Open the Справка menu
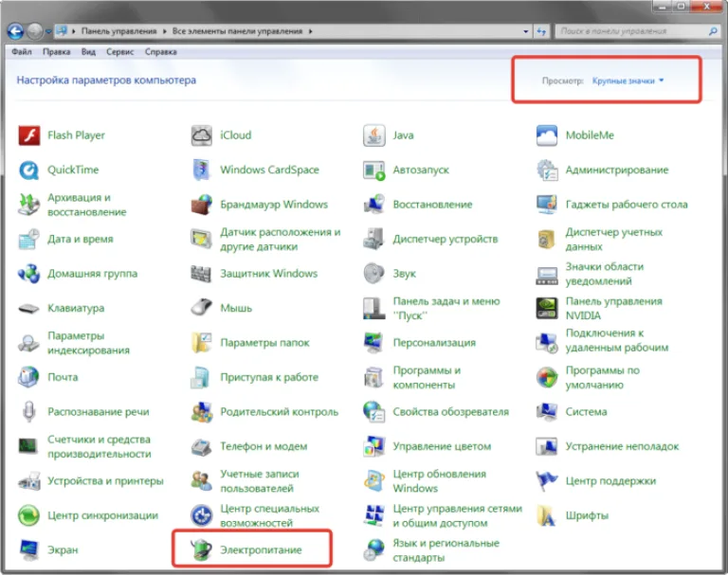 [x=160, y=52]
